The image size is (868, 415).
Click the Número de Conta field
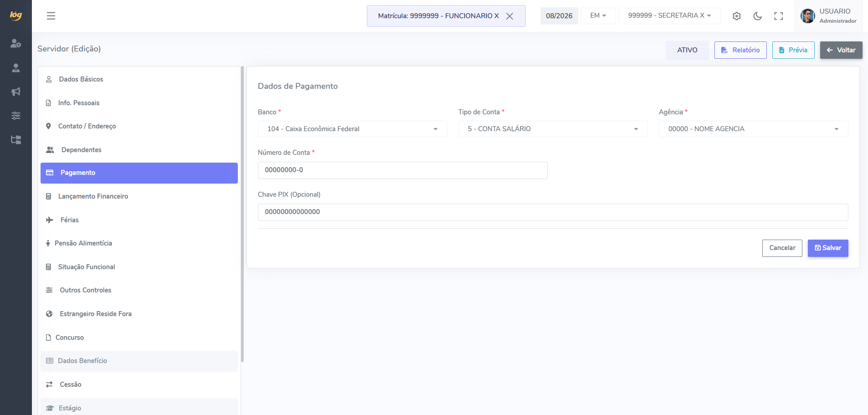[x=403, y=170]
